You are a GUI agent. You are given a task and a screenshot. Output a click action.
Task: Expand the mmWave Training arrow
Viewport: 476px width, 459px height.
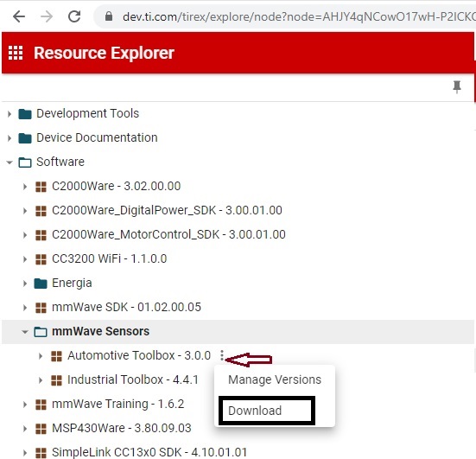click(x=25, y=405)
